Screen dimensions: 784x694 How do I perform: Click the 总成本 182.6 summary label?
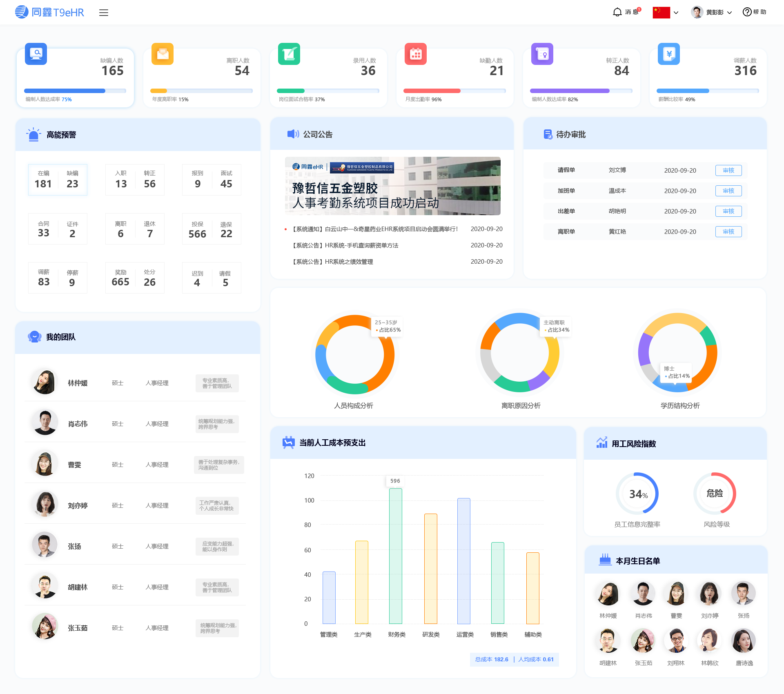[x=492, y=659]
